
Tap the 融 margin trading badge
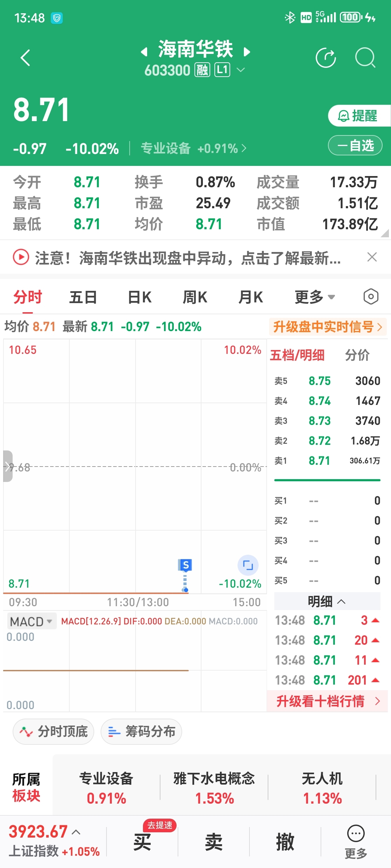[202, 70]
